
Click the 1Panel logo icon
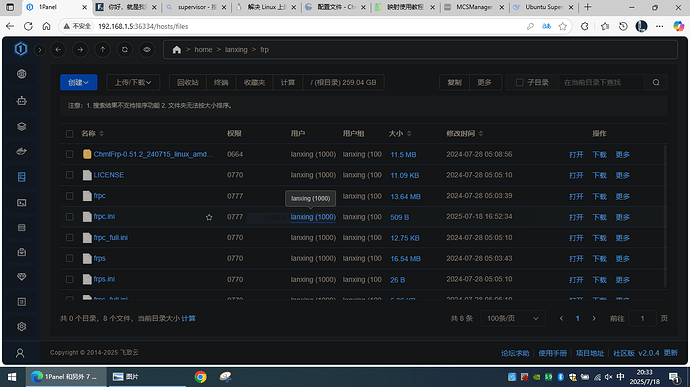pos(21,49)
